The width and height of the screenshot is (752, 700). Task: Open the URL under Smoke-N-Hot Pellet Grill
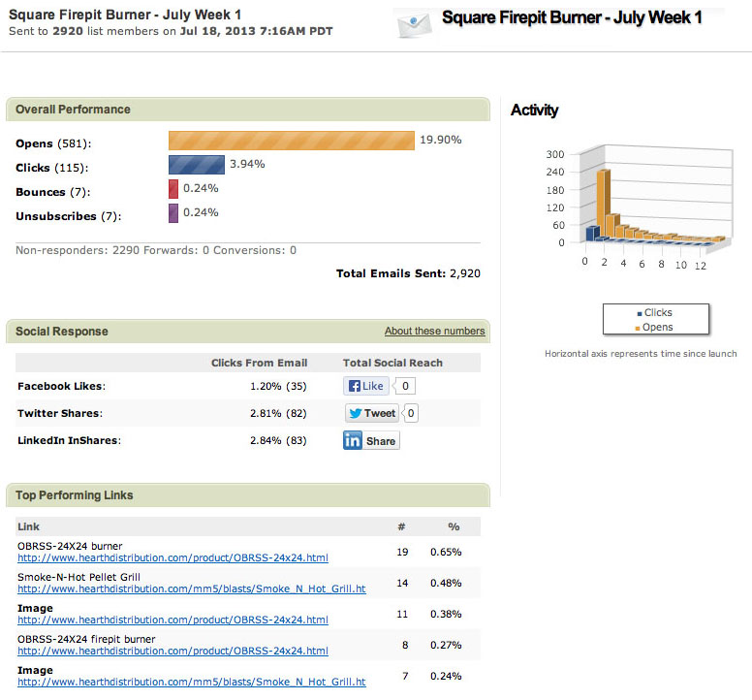tap(191, 589)
